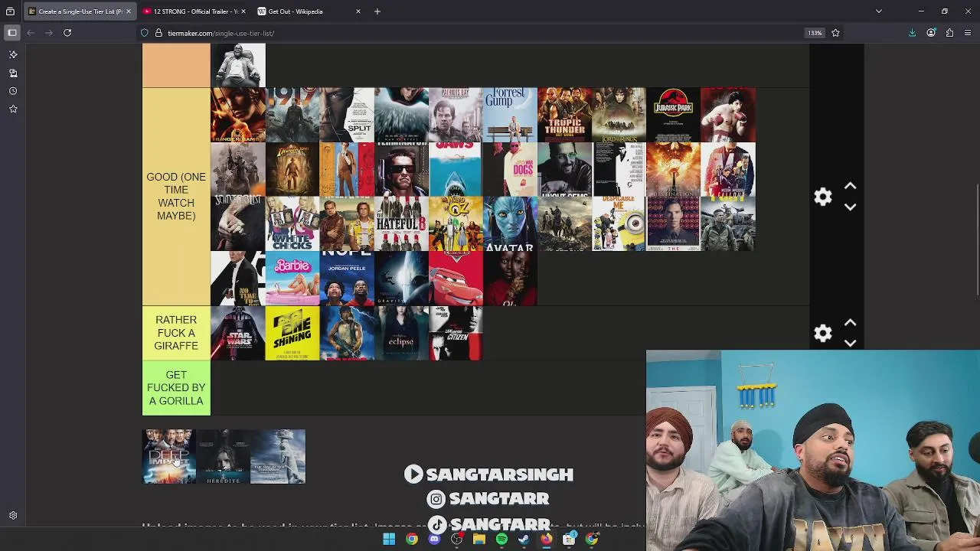Edit the GOOD (ONE TIME WATCH MAYBE) label
This screenshot has height=551, width=980.
(176, 197)
